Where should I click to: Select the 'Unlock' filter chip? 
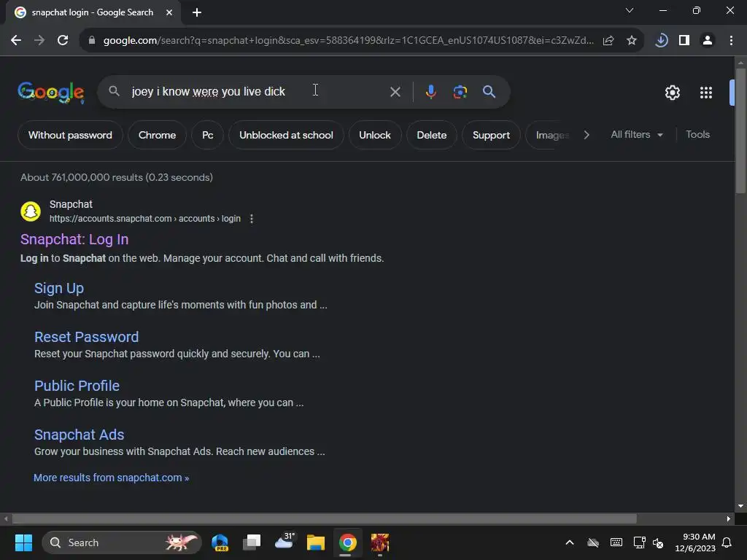[375, 135]
